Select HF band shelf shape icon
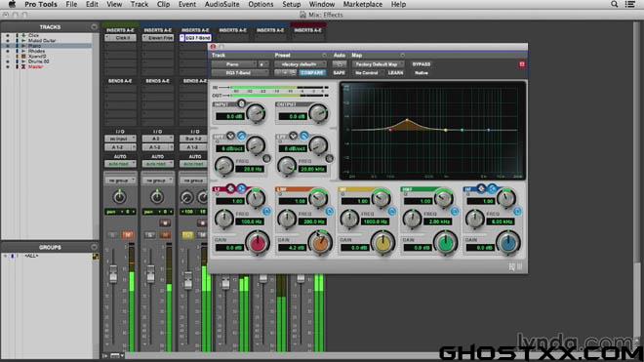 click(x=492, y=188)
